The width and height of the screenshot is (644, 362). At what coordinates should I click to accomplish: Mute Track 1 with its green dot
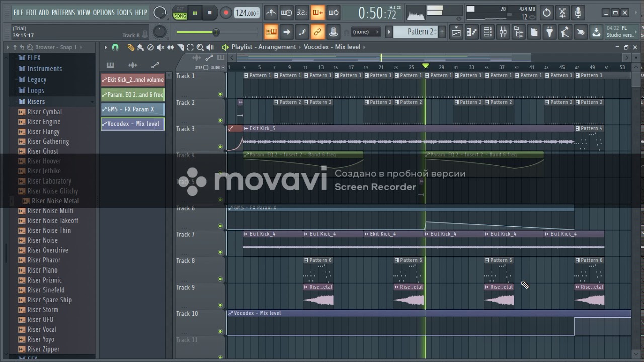(220, 94)
